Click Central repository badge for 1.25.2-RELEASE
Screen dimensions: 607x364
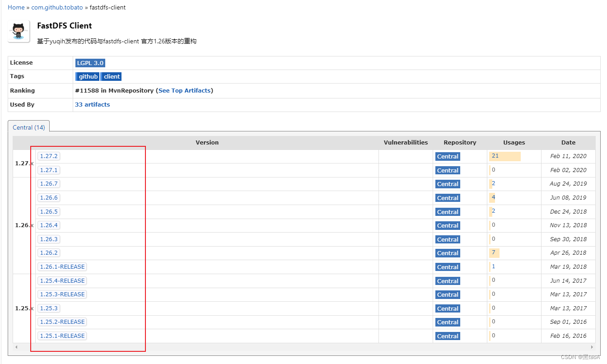[448, 322]
